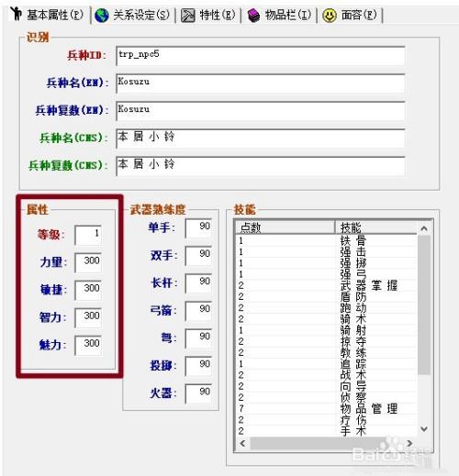The height and width of the screenshot is (476, 459).
Task: Click the 火器 proficiency field
Action: [x=198, y=393]
